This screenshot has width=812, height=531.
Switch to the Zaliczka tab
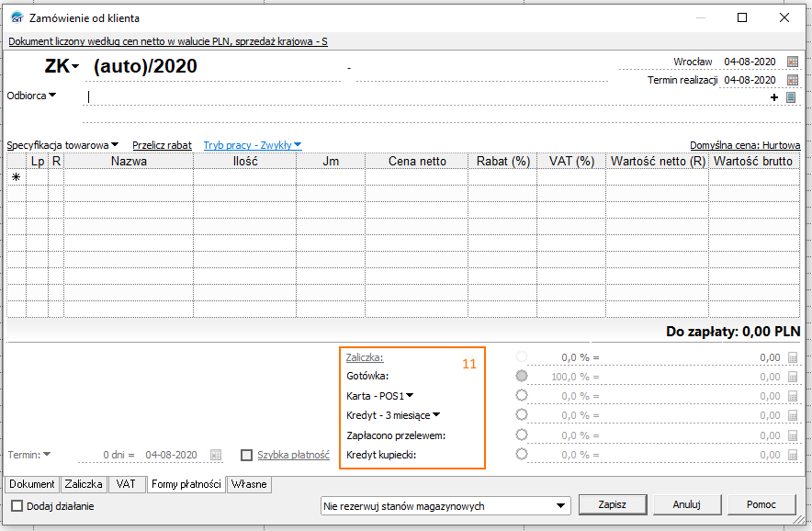pyautogui.click(x=83, y=484)
